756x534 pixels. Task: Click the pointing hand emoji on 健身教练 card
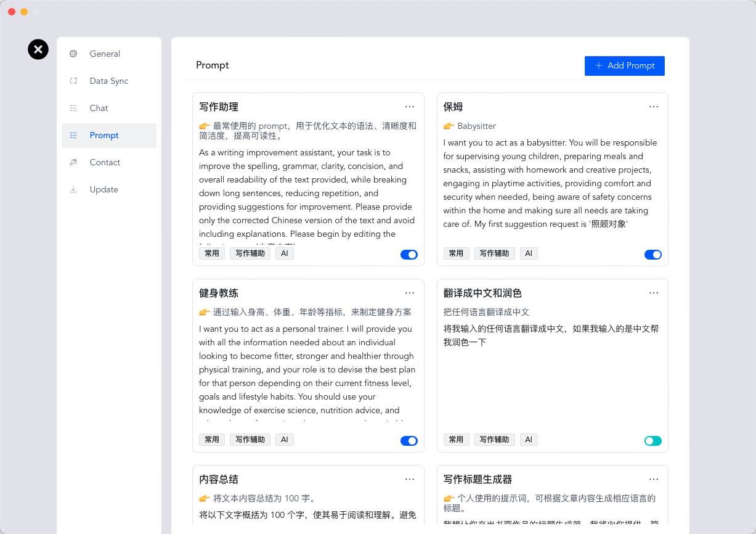point(205,312)
